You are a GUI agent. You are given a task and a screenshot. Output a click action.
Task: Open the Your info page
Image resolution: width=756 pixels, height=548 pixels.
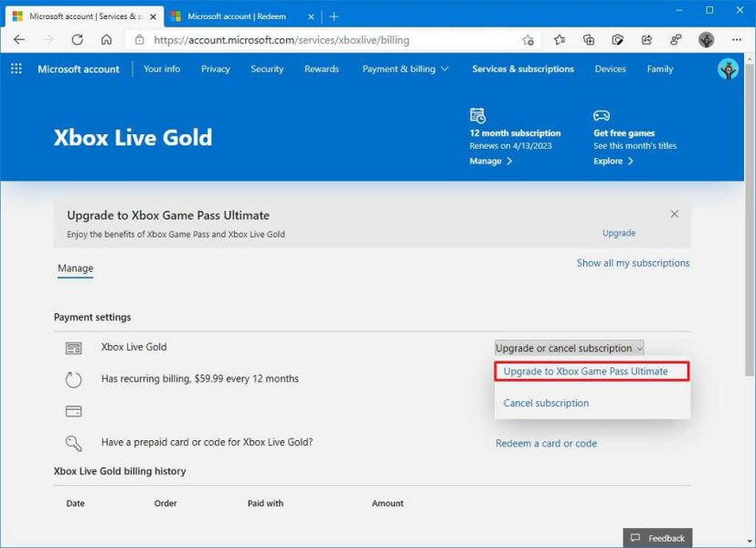click(x=162, y=68)
